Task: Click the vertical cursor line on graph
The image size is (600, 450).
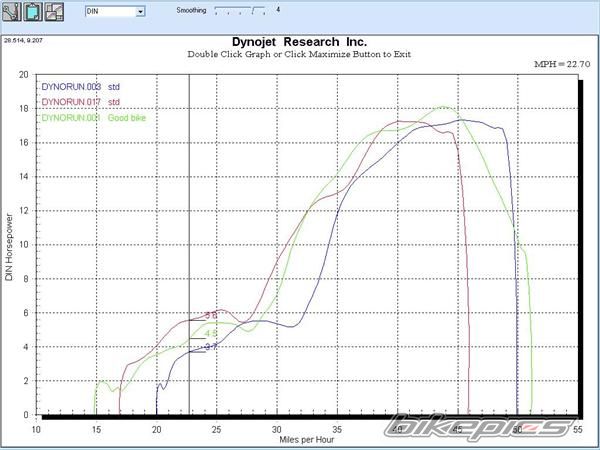Action: click(189, 250)
